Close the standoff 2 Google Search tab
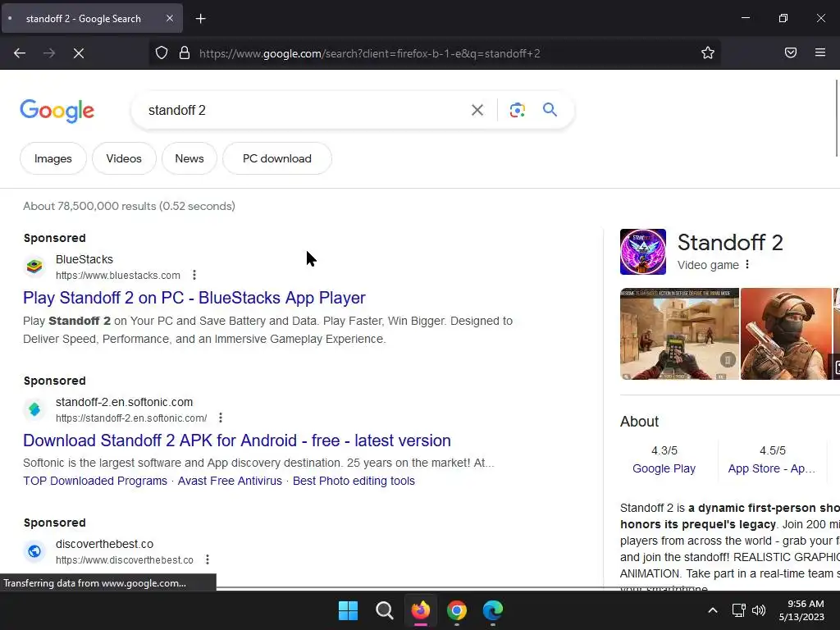Viewport: 840px width, 630px height. click(170, 18)
